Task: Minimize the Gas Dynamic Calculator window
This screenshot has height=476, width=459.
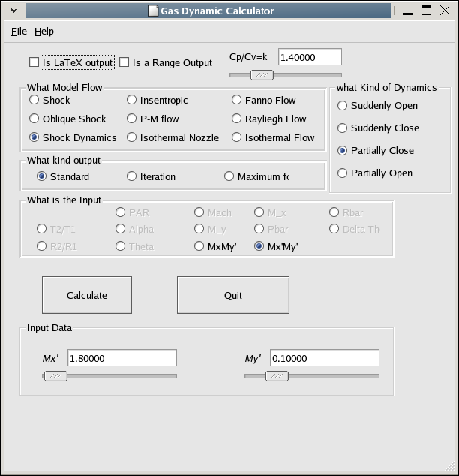Action: 407,11
